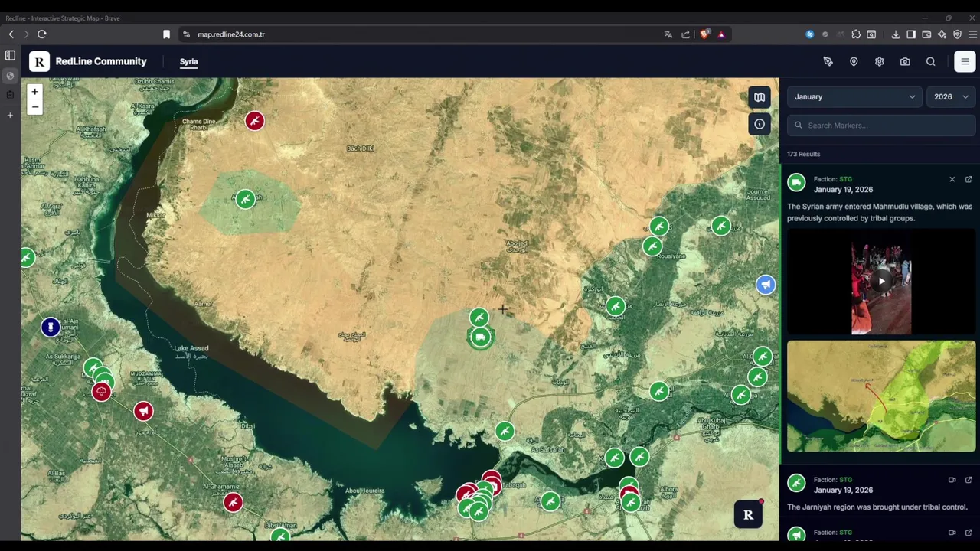
Task: Click green marker inside shaded green zone
Action: tap(245, 200)
